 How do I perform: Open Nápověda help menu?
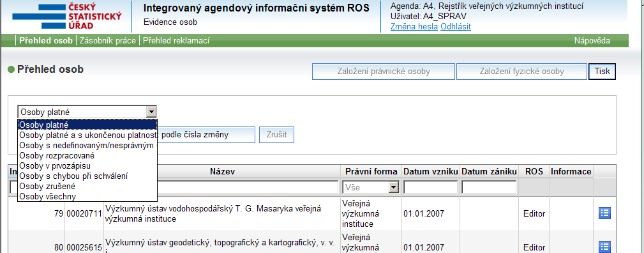tap(592, 41)
